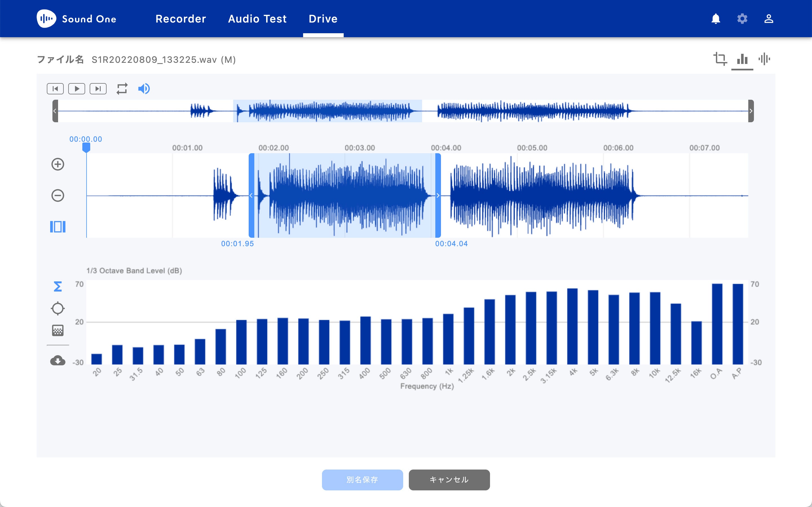Open the Recorder tab
Image resolution: width=812 pixels, height=507 pixels.
click(180, 19)
